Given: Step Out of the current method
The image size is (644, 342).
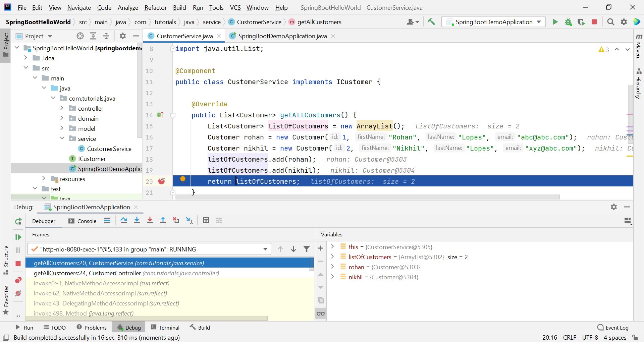Looking at the screenshot, I should click(163, 220).
